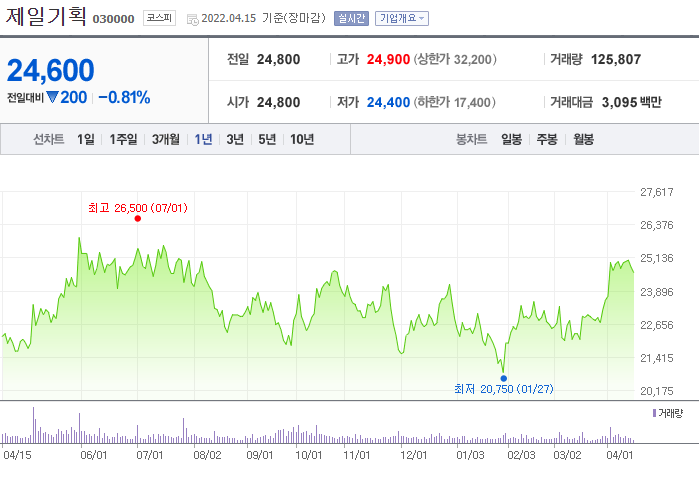The width and height of the screenshot is (699, 483).
Task: Click the 25,136 y-axis label
Action: coord(657,258)
